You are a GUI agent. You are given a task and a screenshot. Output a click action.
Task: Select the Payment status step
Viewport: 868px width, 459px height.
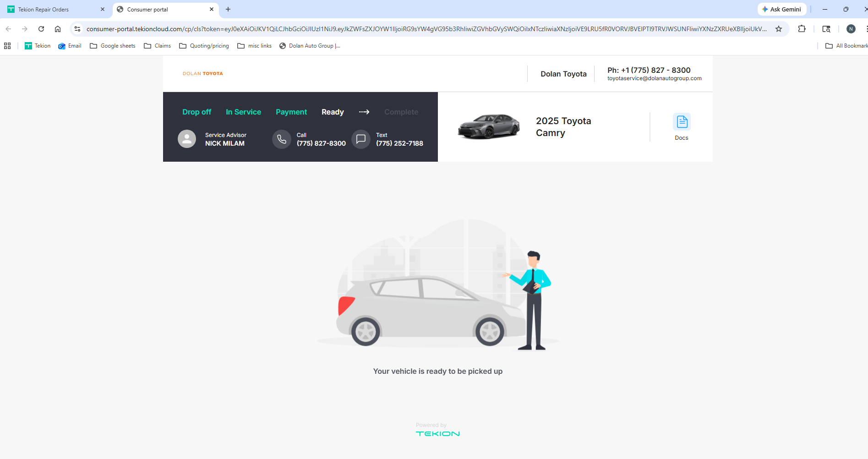(291, 112)
